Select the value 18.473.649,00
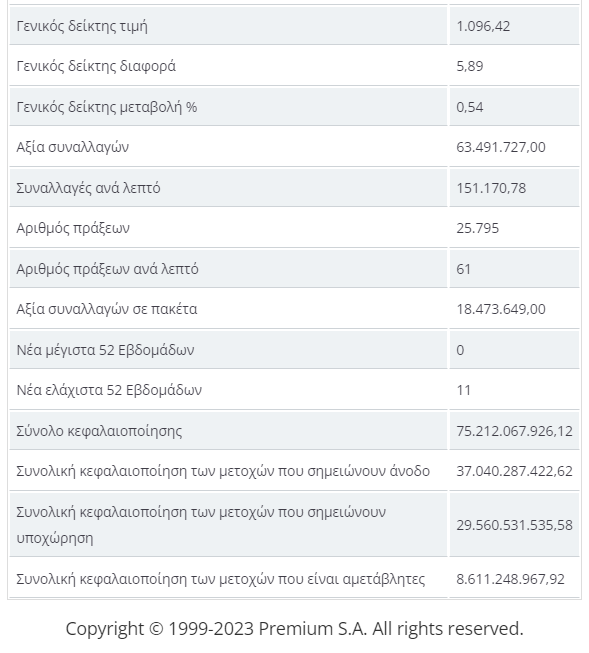This screenshot has width=589, height=653. 501,309
